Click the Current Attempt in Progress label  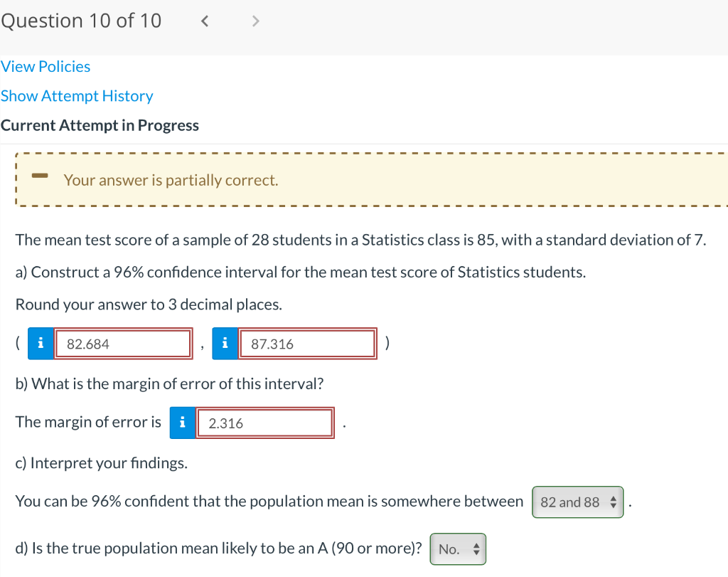click(x=100, y=125)
